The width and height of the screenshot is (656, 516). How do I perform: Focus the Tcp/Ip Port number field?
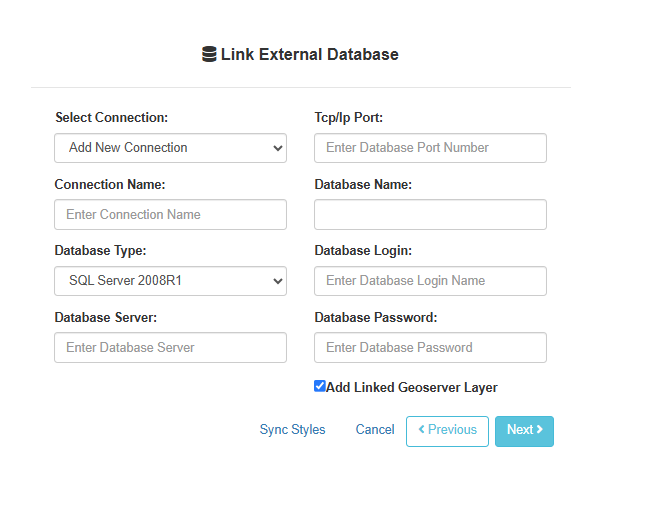click(x=430, y=148)
